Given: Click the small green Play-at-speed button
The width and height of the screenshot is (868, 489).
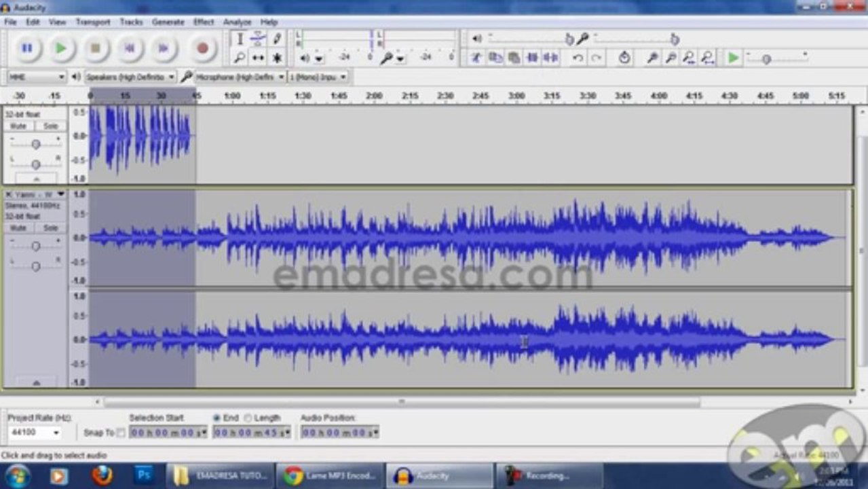Looking at the screenshot, I should (733, 58).
